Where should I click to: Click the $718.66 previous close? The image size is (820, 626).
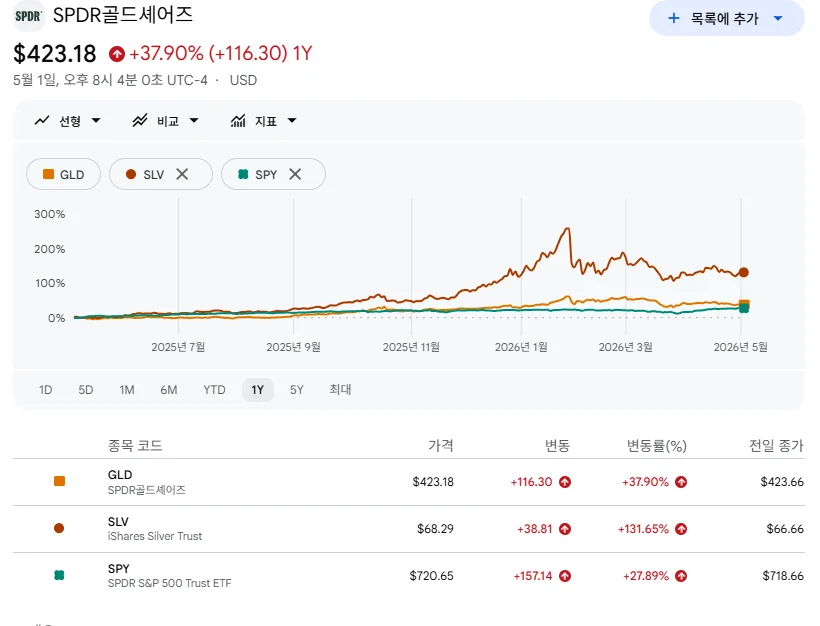pos(783,576)
